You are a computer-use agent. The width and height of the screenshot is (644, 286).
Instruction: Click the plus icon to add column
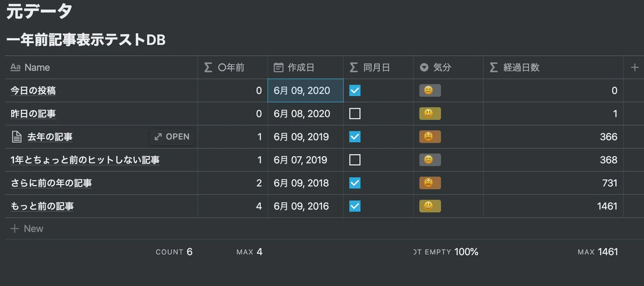click(635, 68)
